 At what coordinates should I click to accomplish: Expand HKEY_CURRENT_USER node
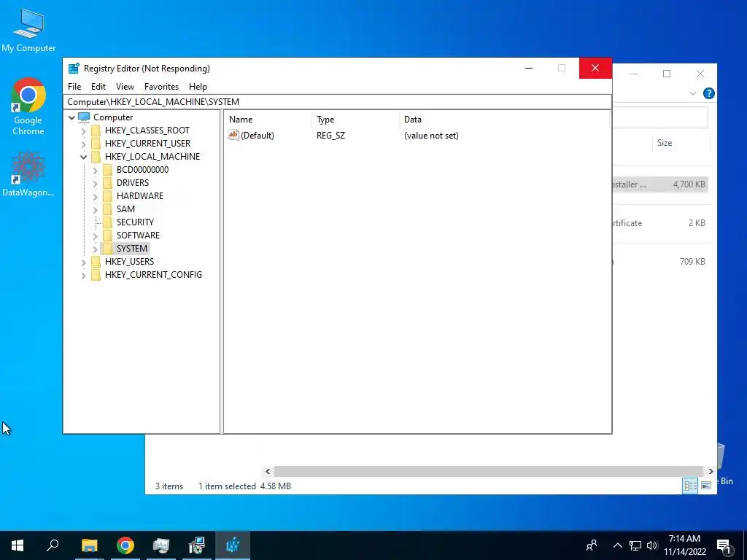(83, 144)
